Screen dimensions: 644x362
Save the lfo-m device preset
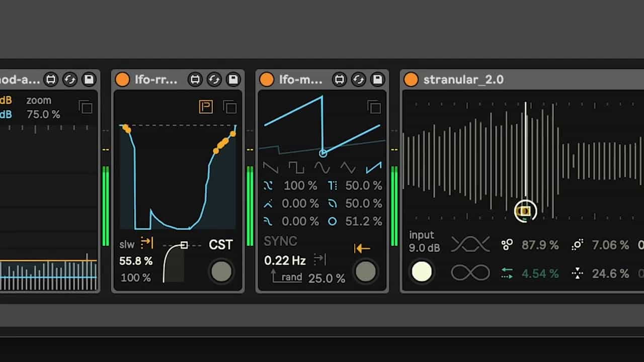coord(377,79)
